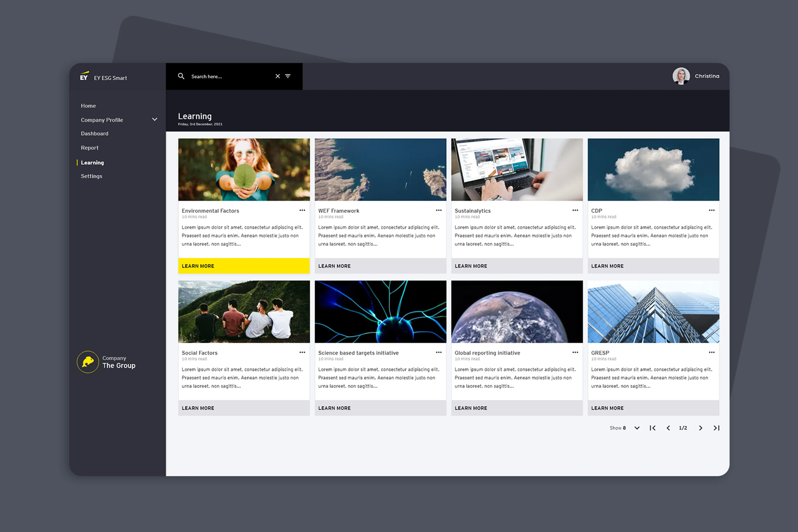Expand the Company Profile chevron
Screen dimensions: 798x532
154,119
